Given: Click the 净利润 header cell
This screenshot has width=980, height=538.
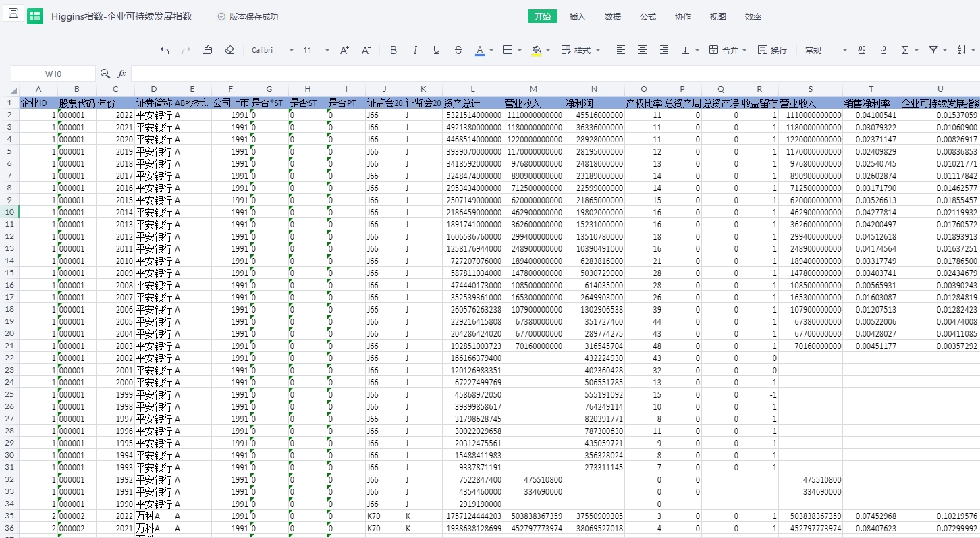Looking at the screenshot, I should click(594, 103).
